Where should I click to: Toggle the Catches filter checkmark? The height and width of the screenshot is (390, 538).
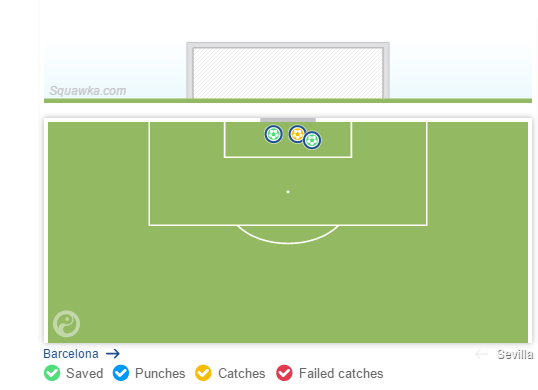203,373
